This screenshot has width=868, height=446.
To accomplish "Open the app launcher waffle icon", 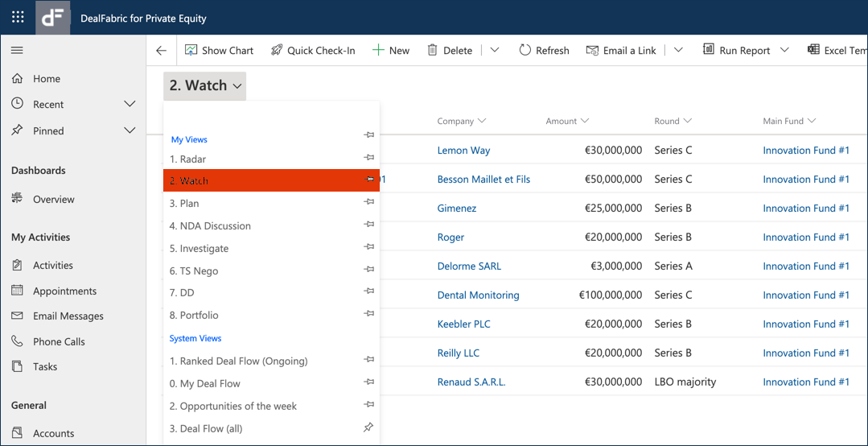I will tap(18, 17).
